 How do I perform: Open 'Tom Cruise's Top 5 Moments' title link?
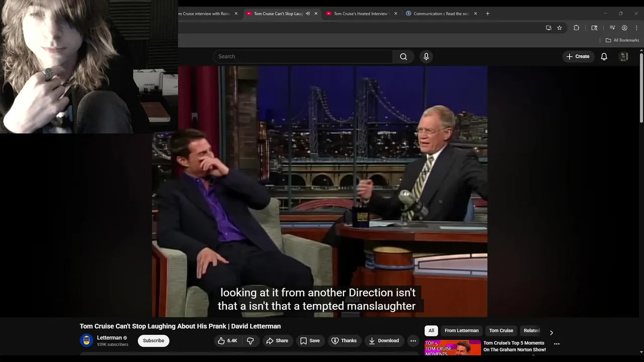tap(514, 346)
